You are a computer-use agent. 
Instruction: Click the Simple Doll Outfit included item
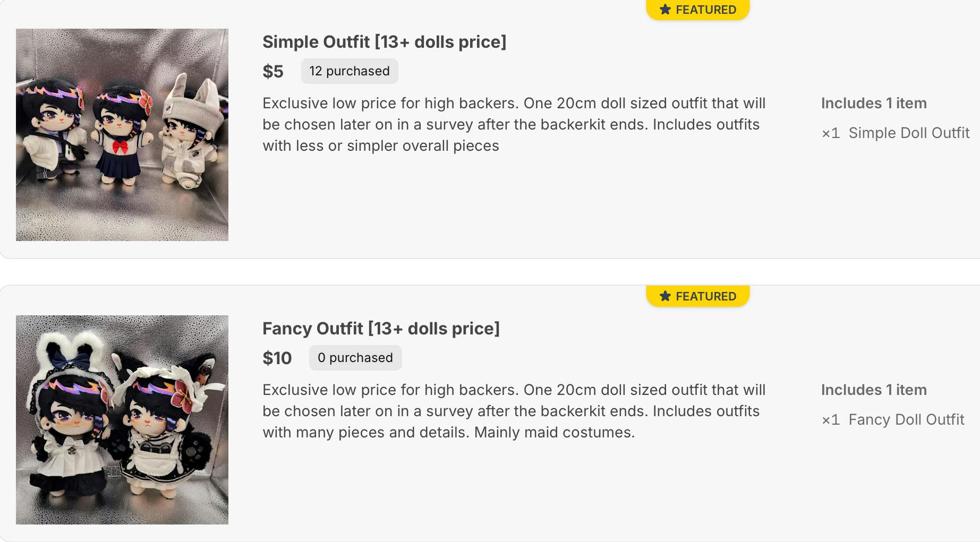pos(909,133)
